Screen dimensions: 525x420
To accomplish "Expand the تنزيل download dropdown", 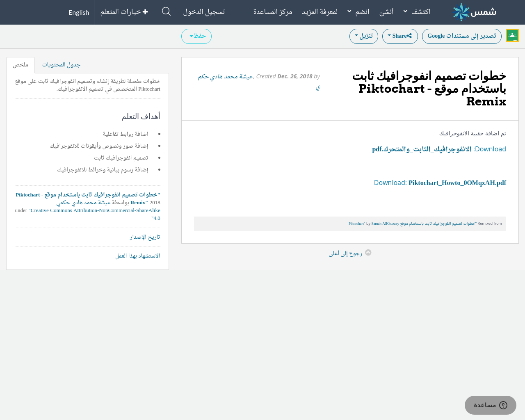I will tap(363, 36).
